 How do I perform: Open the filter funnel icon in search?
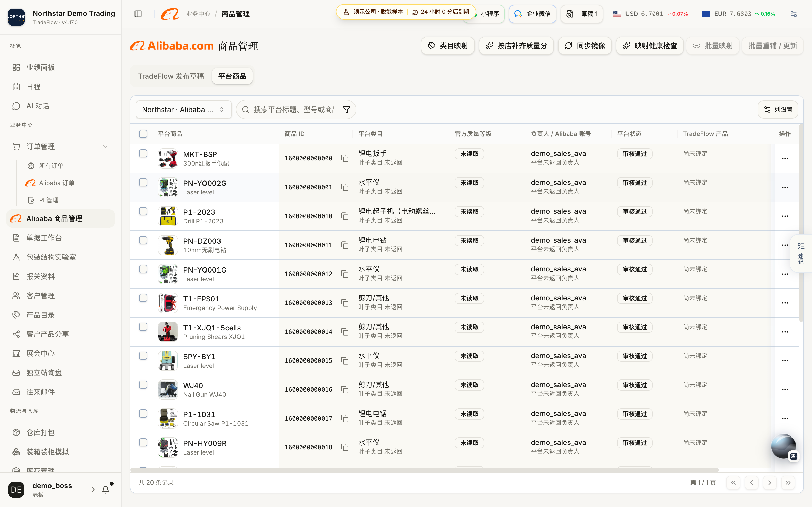click(x=347, y=110)
